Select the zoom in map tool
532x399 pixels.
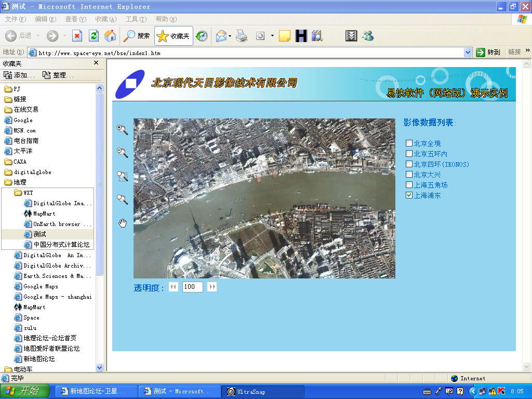tap(122, 130)
